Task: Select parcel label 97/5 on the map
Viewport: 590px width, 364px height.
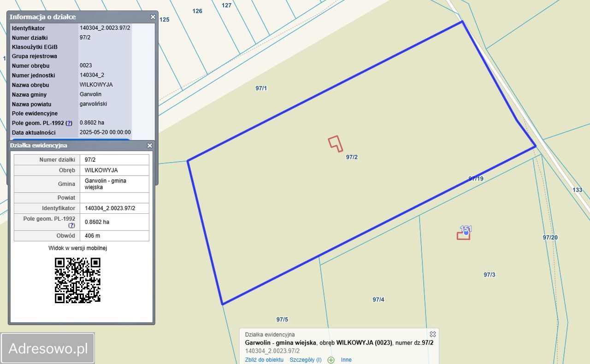Action: tap(282, 319)
